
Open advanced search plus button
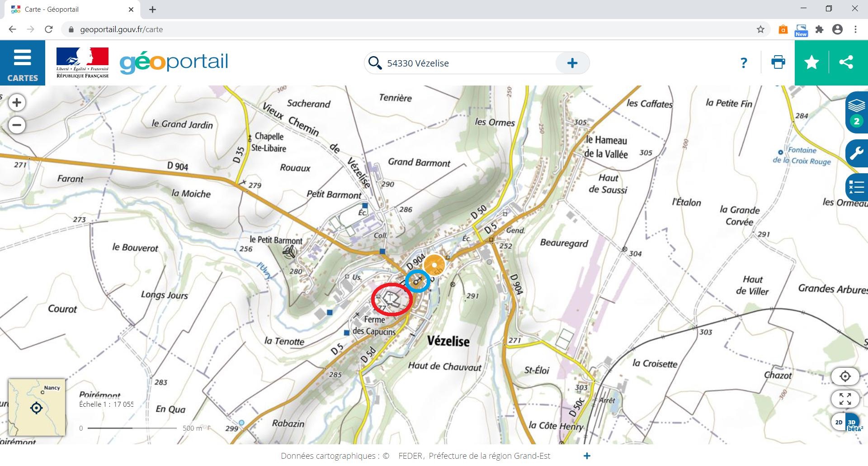(572, 63)
